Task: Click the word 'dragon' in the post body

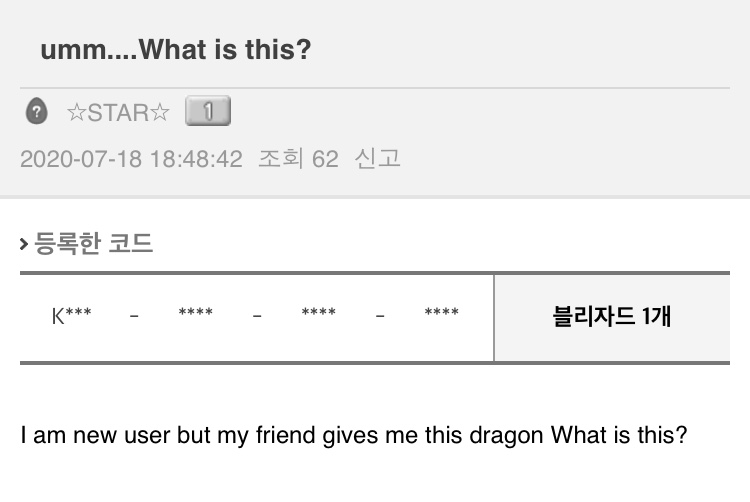Action: click(510, 437)
